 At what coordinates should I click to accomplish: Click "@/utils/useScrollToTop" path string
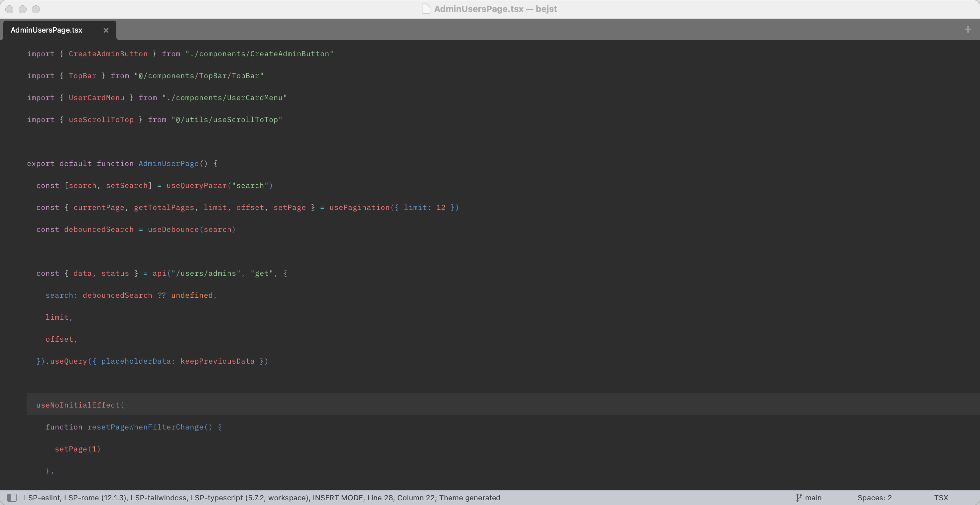(x=227, y=119)
